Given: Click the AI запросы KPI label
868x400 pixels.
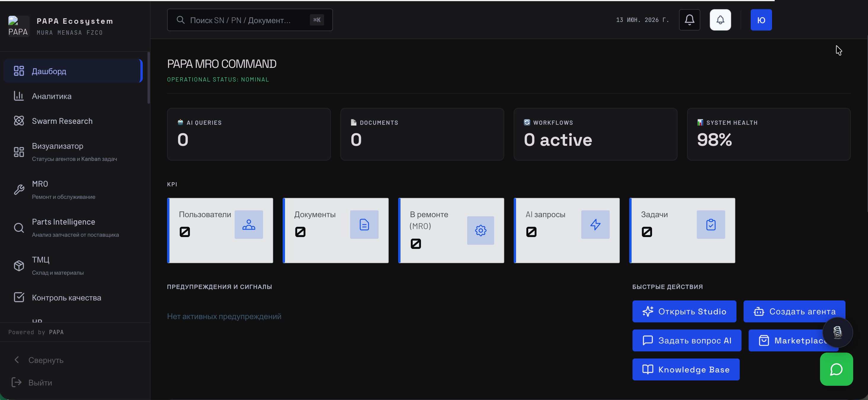Looking at the screenshot, I should pos(545,215).
